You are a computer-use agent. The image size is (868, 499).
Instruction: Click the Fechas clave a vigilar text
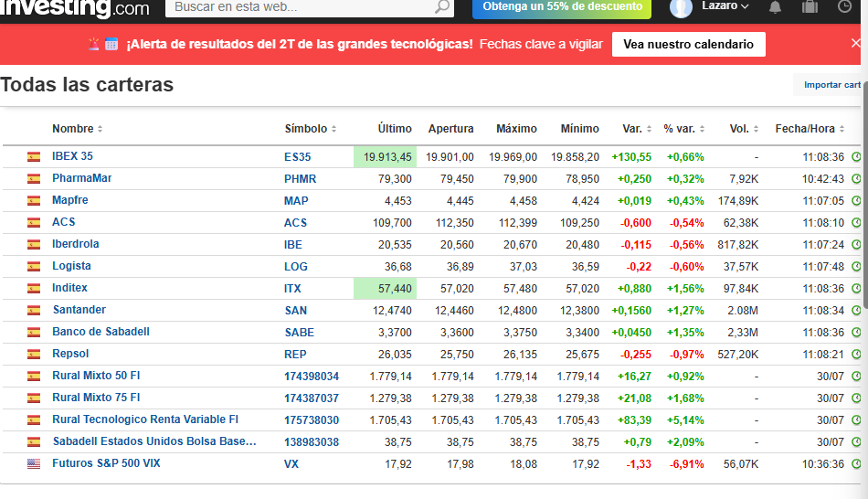pos(541,44)
